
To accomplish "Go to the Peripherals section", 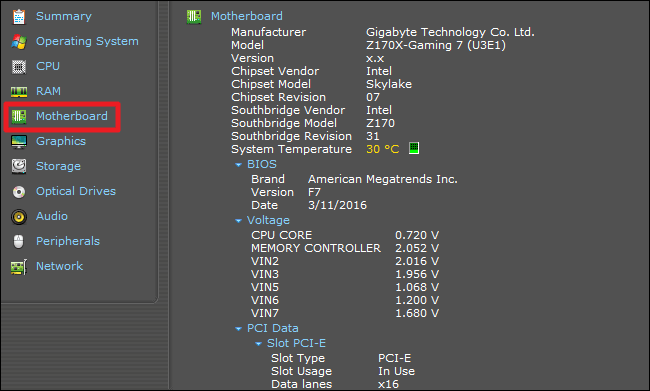I will tap(68, 241).
